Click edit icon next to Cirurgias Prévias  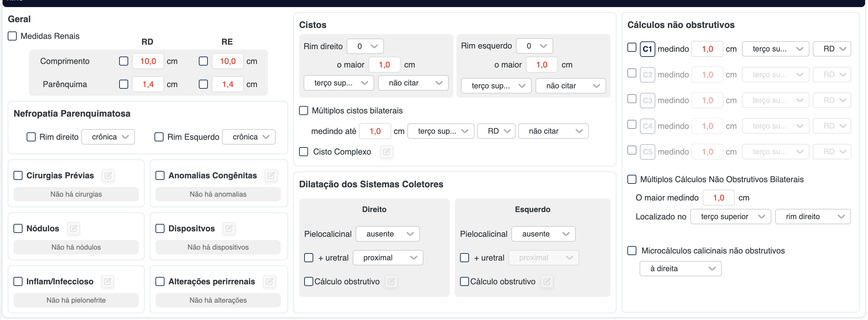click(108, 175)
